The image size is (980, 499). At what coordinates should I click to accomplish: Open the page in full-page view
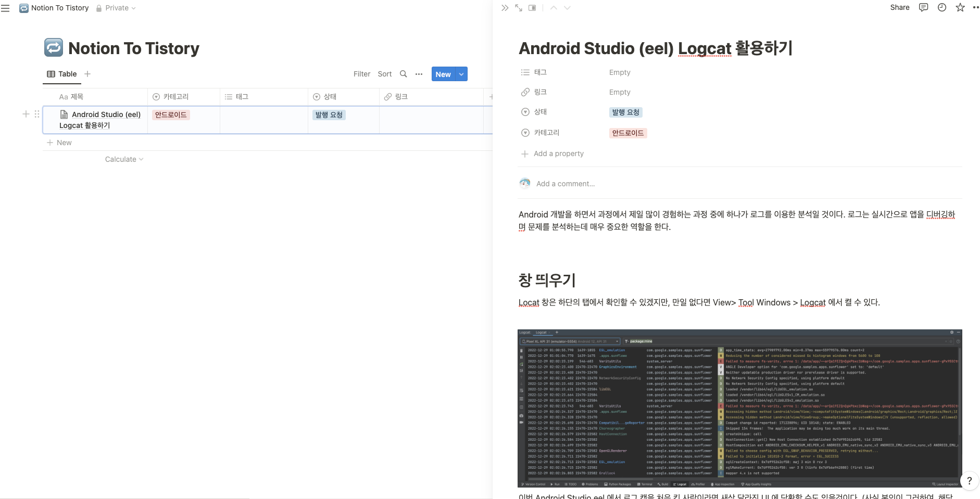coord(519,8)
